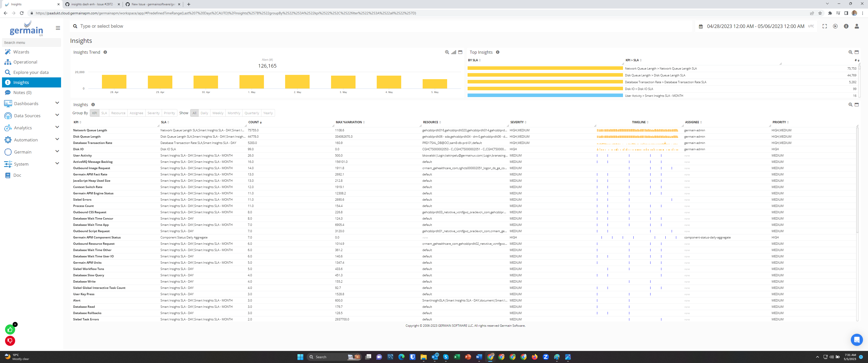868x363 pixels.
Task: Group insights by Resource
Action: click(118, 113)
